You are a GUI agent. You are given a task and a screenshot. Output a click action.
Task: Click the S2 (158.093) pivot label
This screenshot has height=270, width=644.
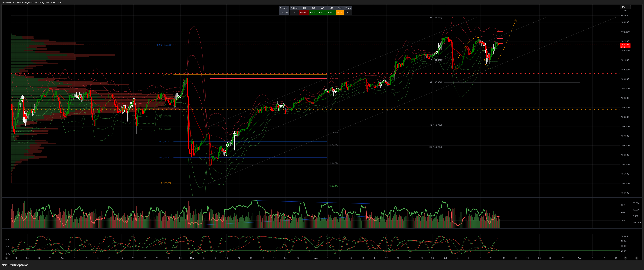435,125
